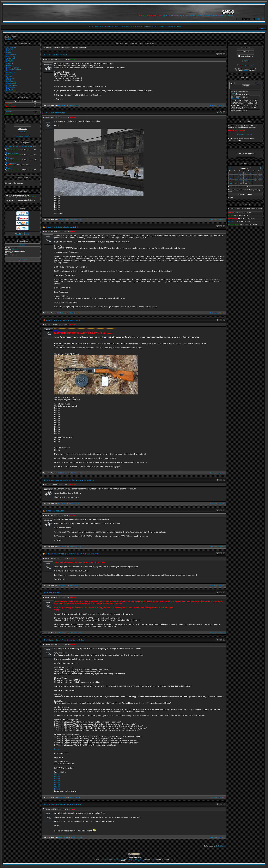Click the Username field in Log in

click(245, 50)
